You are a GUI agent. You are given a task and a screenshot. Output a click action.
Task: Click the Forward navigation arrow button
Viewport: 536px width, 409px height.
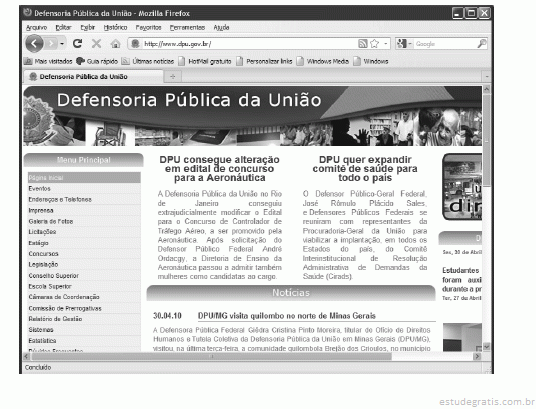pyautogui.click(x=51, y=44)
